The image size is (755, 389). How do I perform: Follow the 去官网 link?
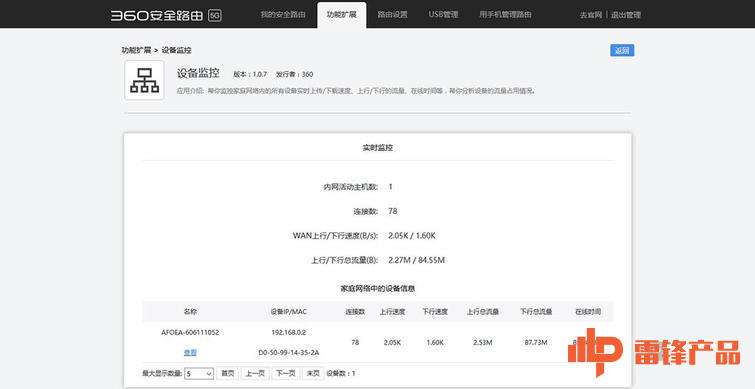pos(591,15)
